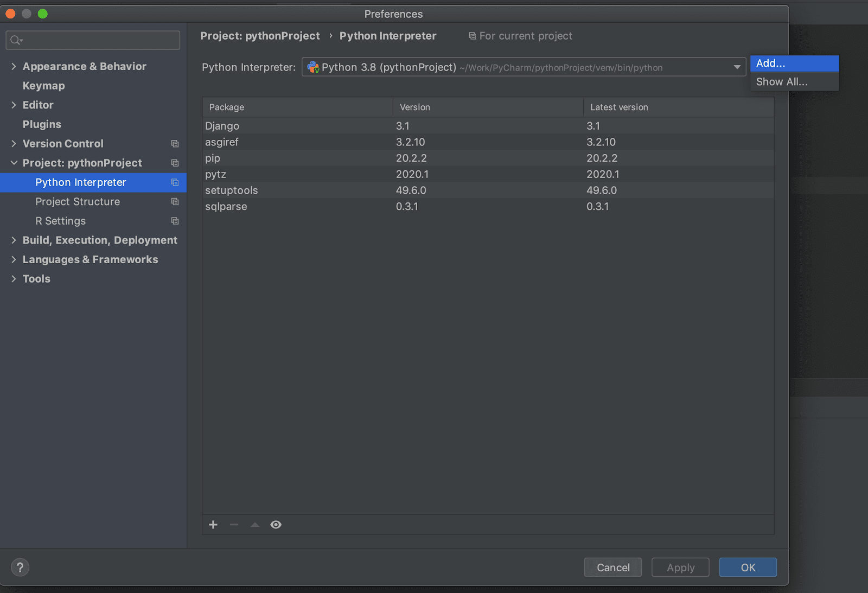Click the OK button
Viewport: 868px width, 593px height.
click(x=748, y=568)
